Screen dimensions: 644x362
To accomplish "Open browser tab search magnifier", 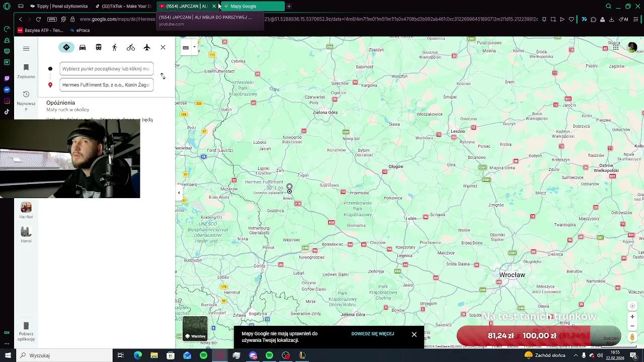I will pyautogui.click(x=608, y=6).
